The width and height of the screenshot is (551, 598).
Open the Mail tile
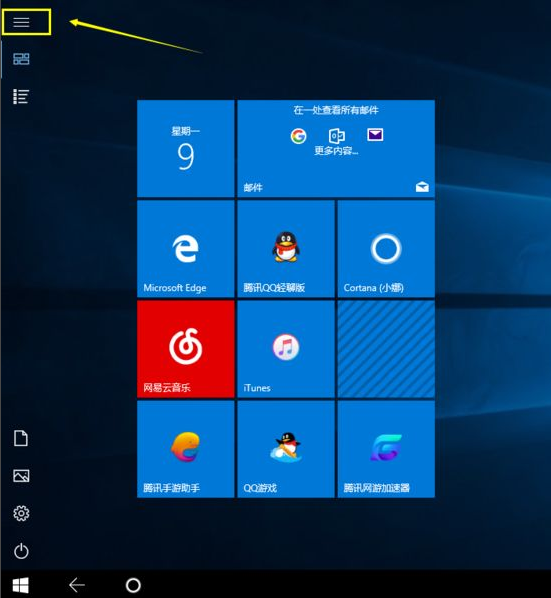[336, 149]
